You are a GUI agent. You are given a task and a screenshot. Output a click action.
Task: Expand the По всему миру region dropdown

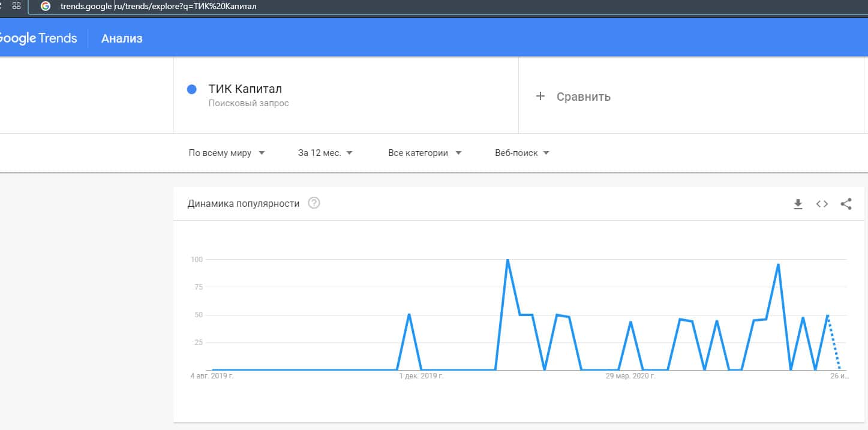[227, 153]
